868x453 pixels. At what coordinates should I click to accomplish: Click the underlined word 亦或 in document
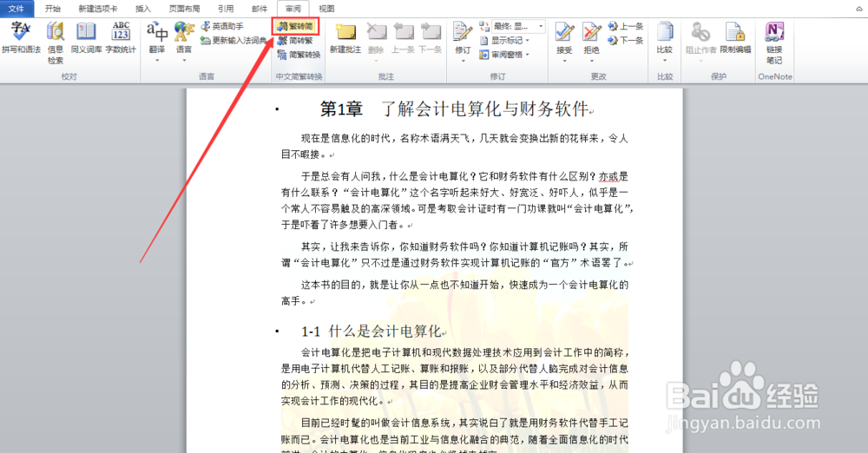[x=608, y=177]
